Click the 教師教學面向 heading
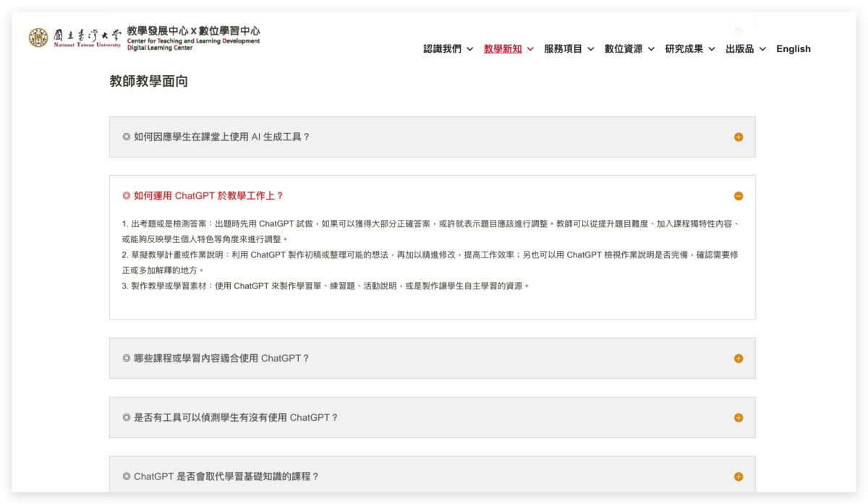The width and height of the screenshot is (868, 504). (149, 81)
